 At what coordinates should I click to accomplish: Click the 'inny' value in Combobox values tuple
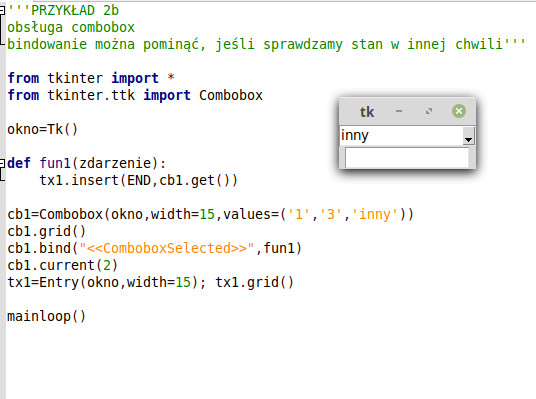(x=374, y=214)
